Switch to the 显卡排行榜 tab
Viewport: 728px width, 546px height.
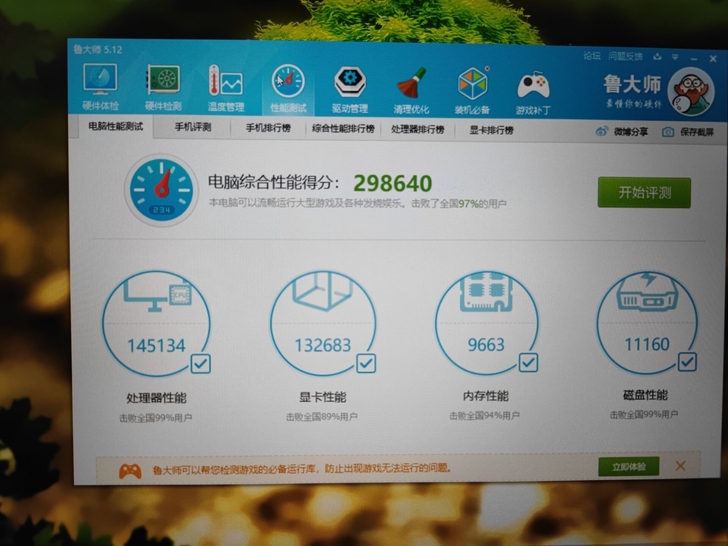click(491, 130)
